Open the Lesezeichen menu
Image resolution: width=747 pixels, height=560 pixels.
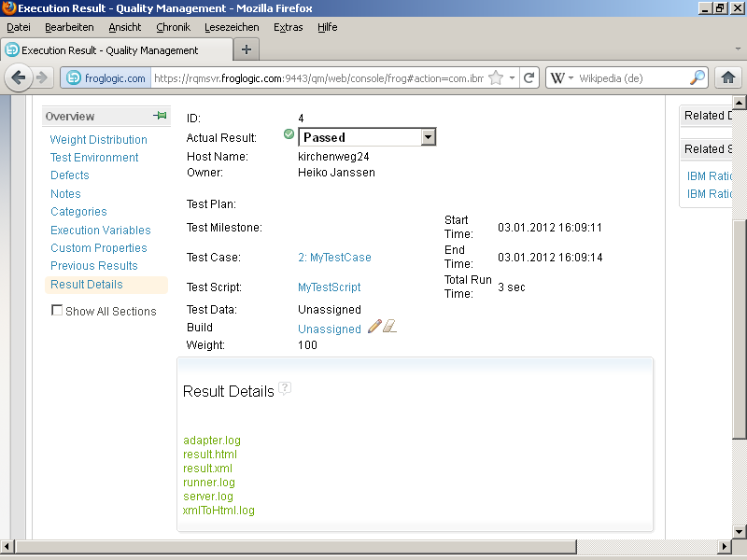(x=233, y=27)
